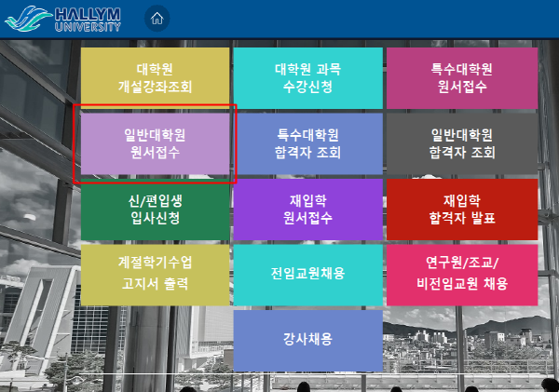Check 특수대학원 합격자 조회 tile

click(307, 143)
